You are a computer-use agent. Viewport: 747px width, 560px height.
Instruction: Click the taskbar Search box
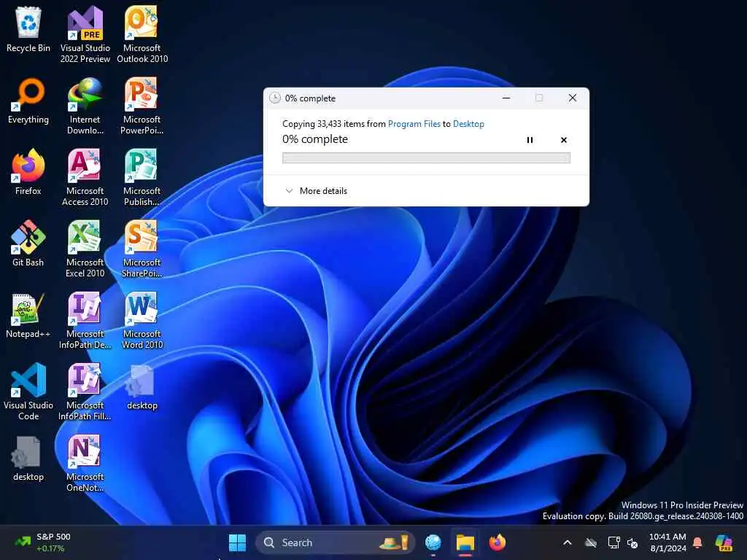[336, 542]
